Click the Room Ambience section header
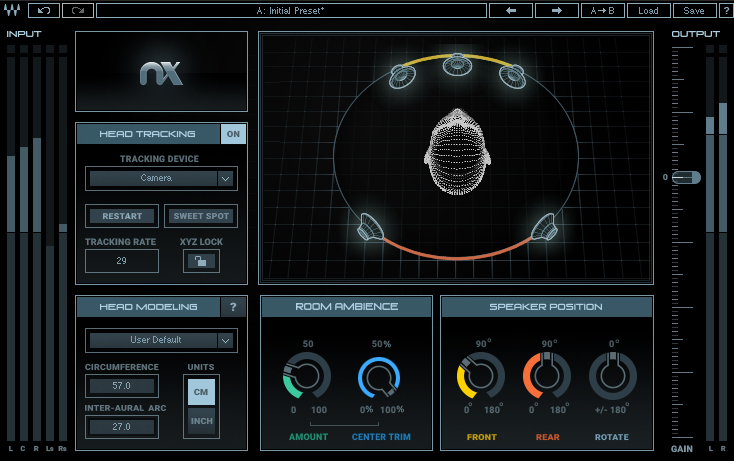 pos(346,307)
